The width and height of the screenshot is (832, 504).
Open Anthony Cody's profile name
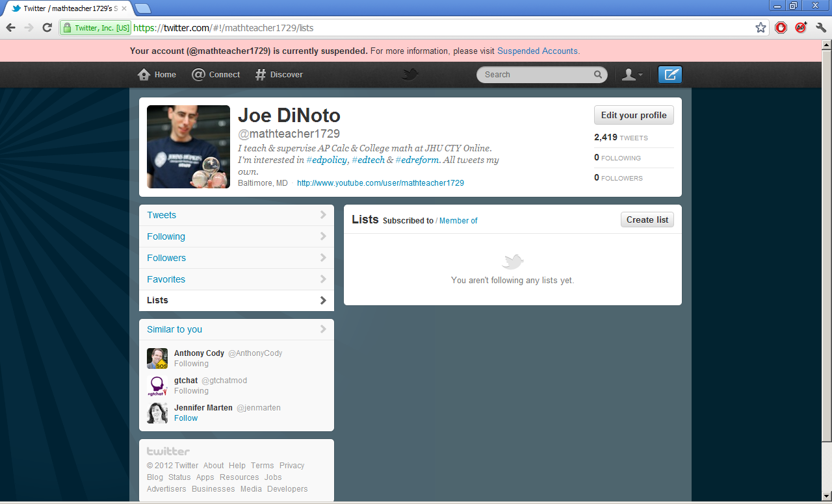coord(199,353)
